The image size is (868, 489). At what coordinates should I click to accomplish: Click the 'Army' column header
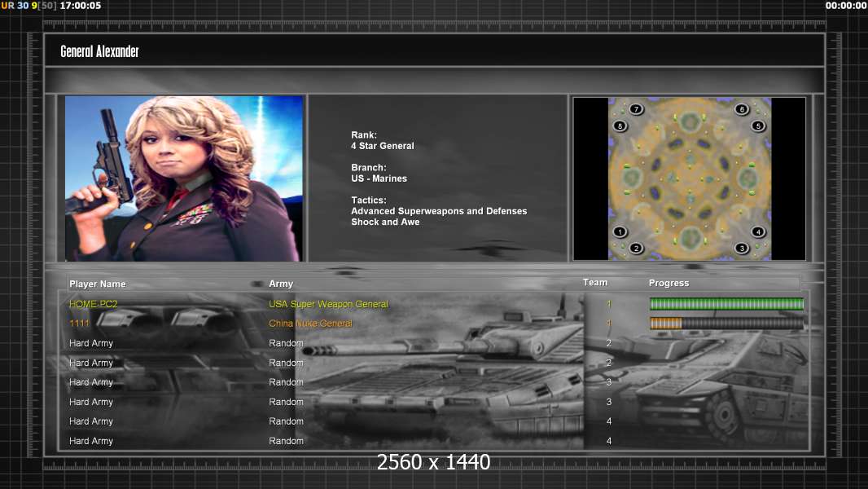pos(281,284)
